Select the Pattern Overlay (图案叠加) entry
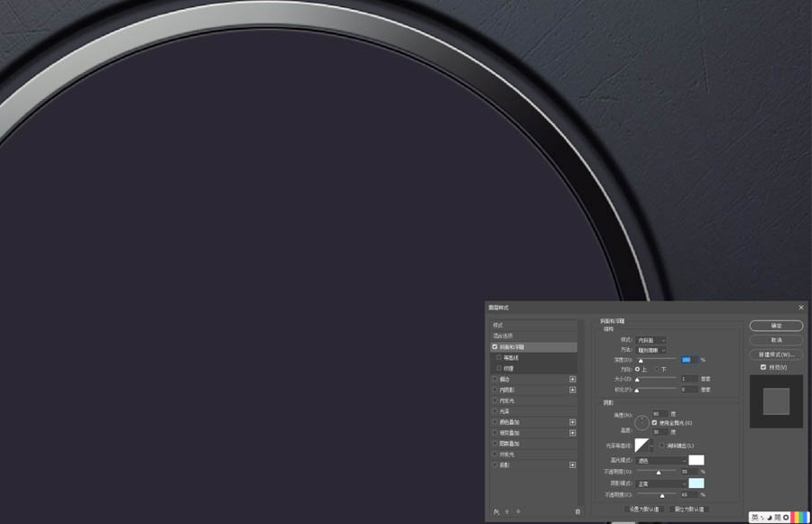 (533, 444)
